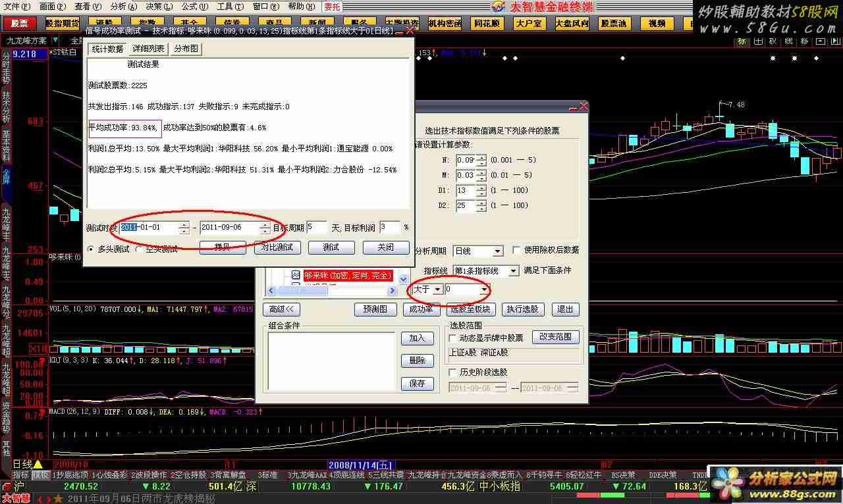Select the 哆来咪 (加密,定向,完全) tree item
843x504 pixels.
[x=348, y=275]
